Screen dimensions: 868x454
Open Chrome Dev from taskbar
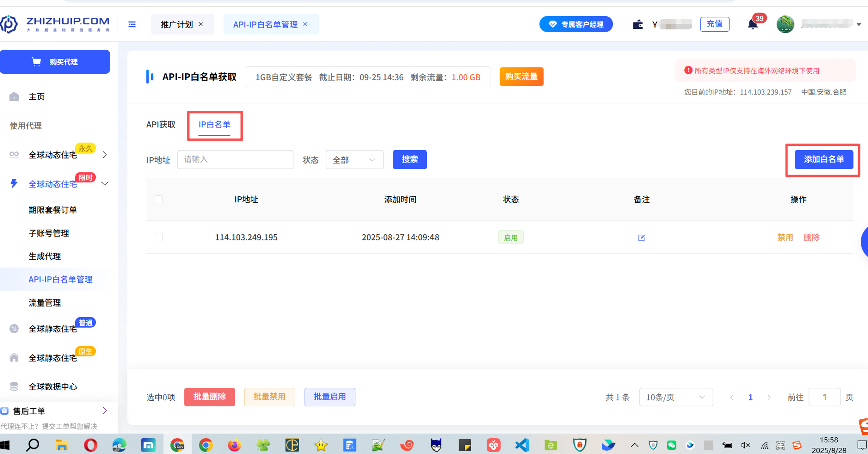(177, 445)
